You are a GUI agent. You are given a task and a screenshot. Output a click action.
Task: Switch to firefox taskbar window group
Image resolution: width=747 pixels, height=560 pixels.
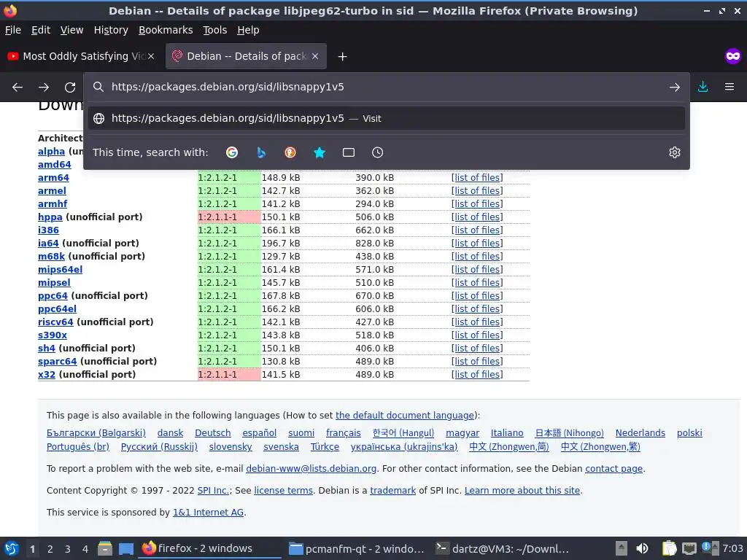tap(210, 548)
